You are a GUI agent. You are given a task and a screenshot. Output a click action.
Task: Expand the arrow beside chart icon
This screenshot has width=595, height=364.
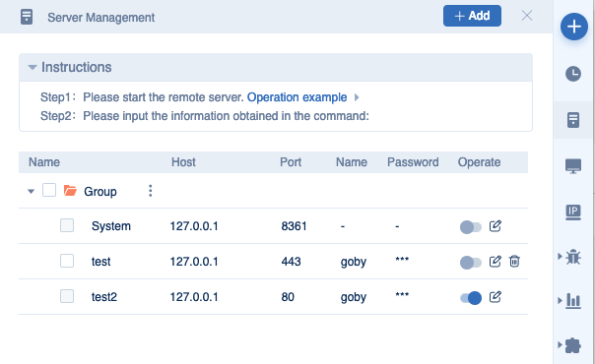point(560,300)
